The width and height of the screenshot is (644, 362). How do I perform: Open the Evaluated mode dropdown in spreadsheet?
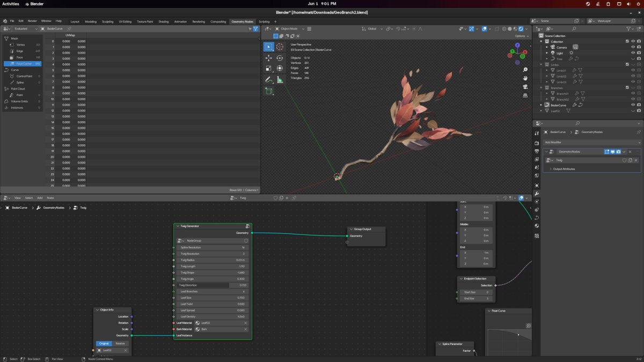tap(26, 28)
